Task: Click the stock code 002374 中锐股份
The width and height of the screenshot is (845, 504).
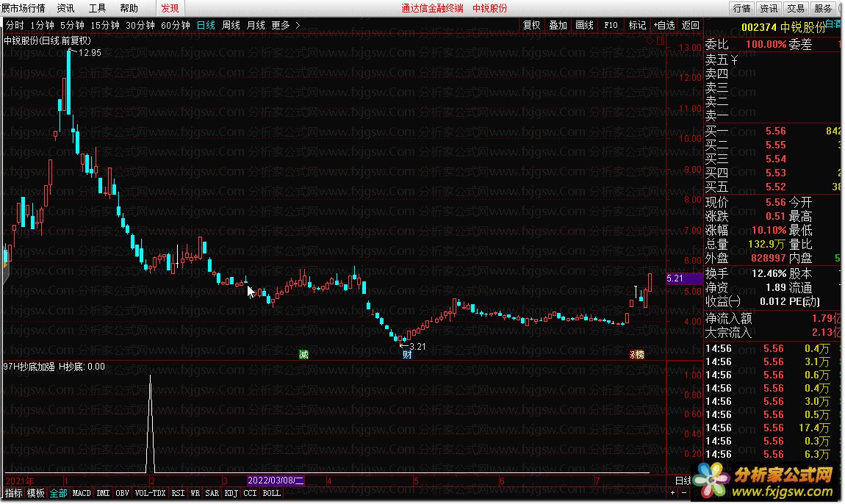Action: [x=783, y=27]
